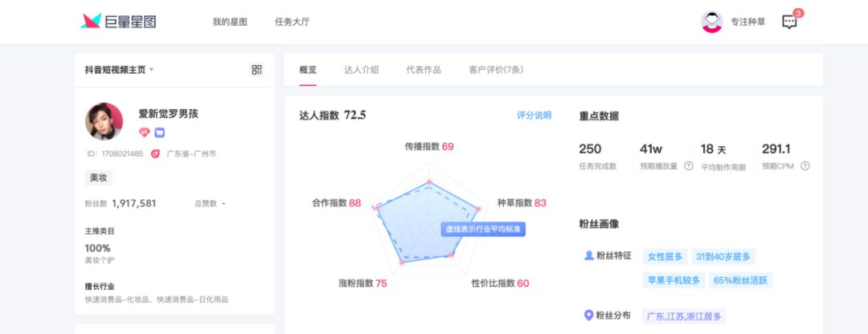Click the 广东,江苏,浙江居多 tag
The width and height of the screenshot is (868, 334).
pyautogui.click(x=684, y=316)
